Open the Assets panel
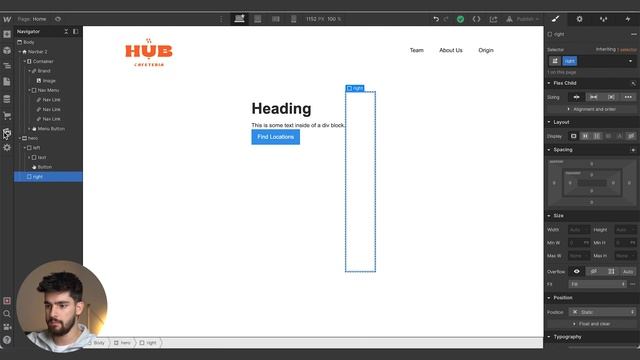The width and height of the screenshot is (640, 360). (7, 132)
